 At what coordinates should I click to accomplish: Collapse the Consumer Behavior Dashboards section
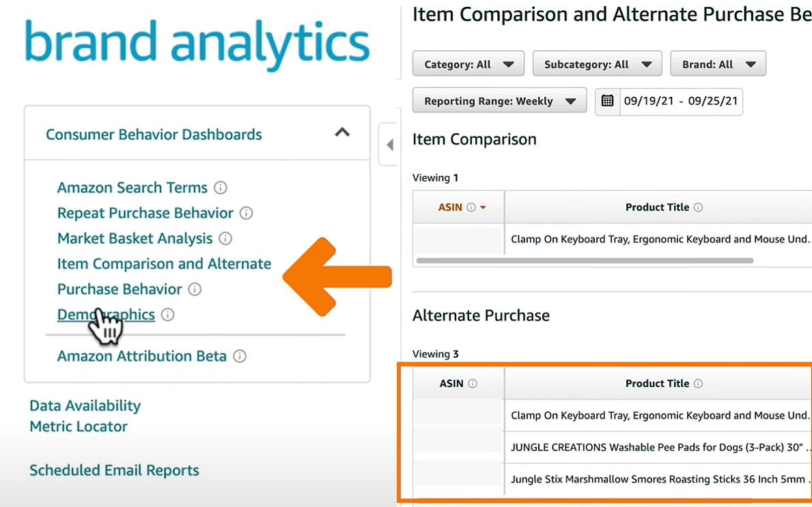click(342, 133)
